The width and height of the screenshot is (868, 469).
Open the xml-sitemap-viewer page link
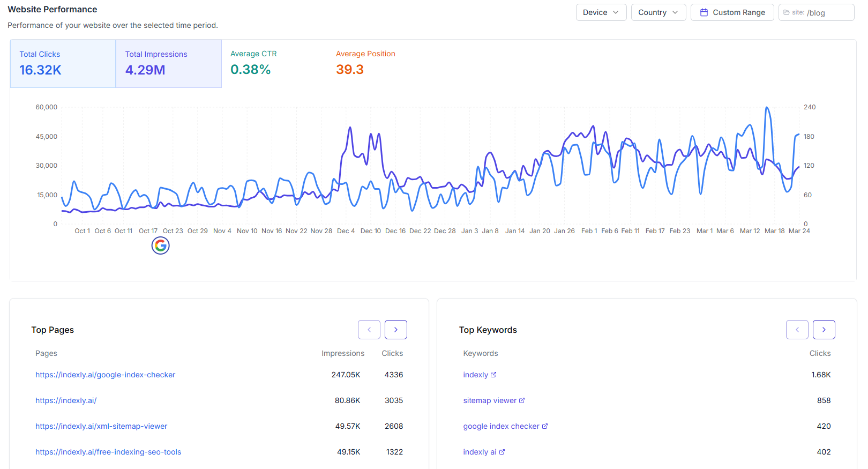(101, 426)
